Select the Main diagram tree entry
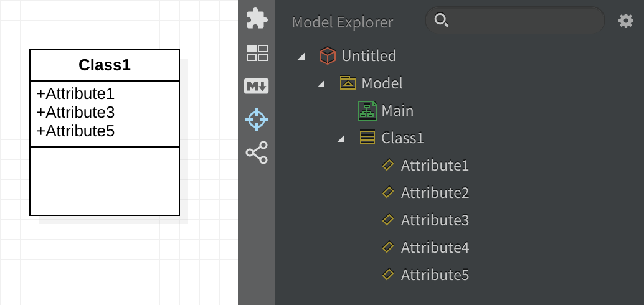 click(x=397, y=111)
